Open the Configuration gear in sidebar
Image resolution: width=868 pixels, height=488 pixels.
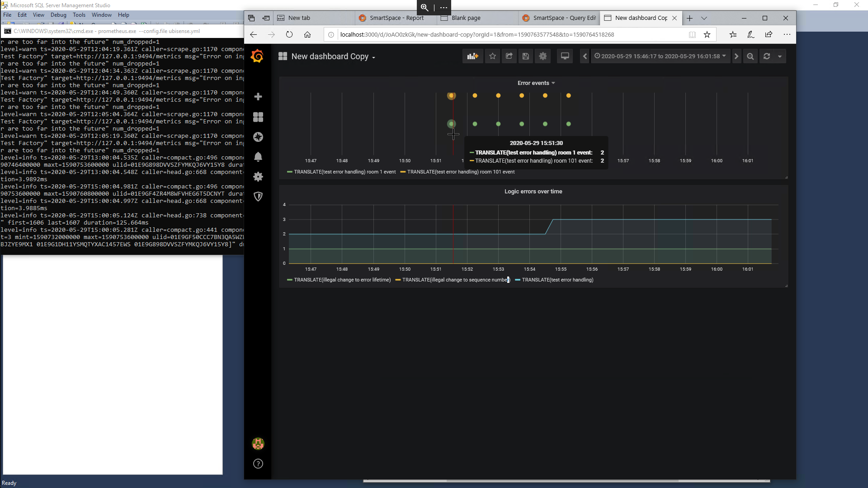click(258, 177)
